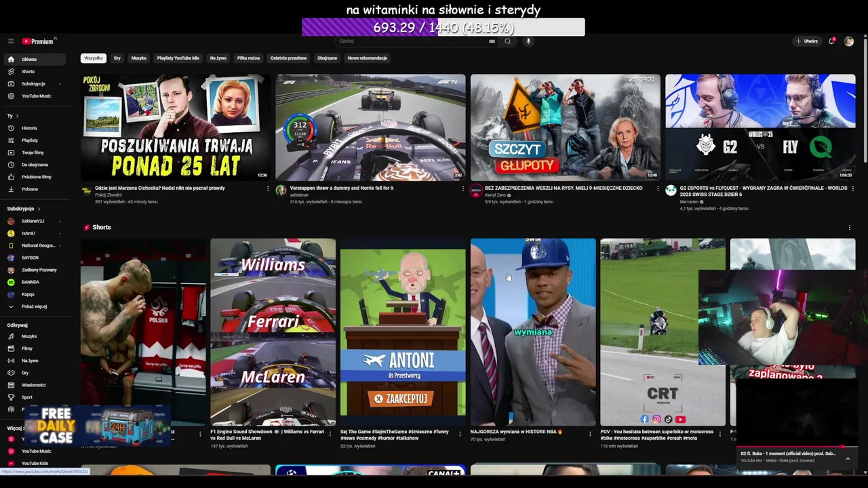Open options menu for G2 Esports video

(x=852, y=188)
